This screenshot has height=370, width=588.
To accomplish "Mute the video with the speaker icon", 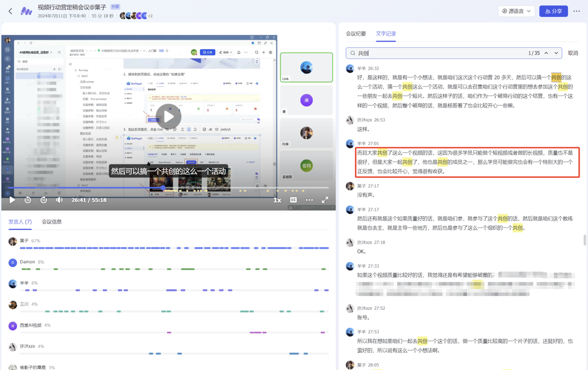I will click(x=59, y=200).
